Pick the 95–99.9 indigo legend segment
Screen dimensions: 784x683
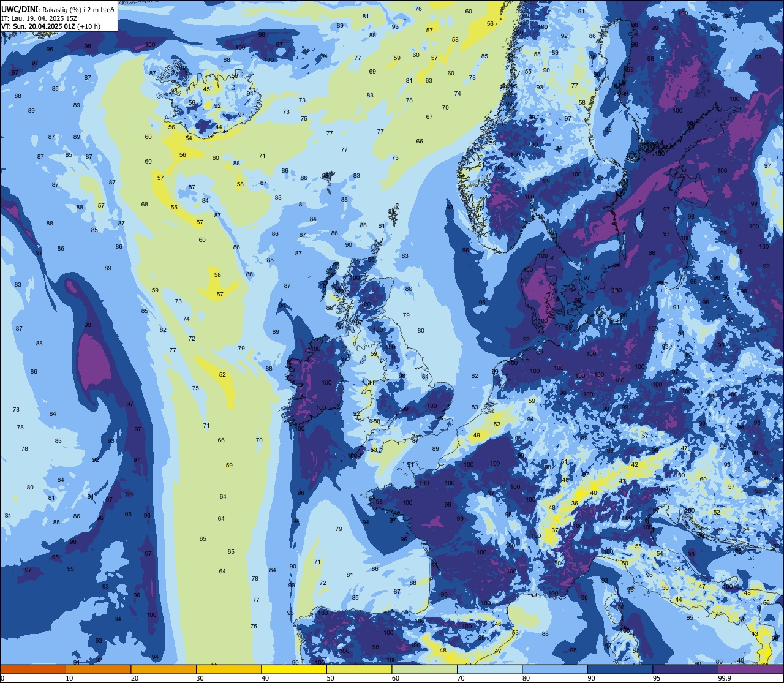(685, 669)
